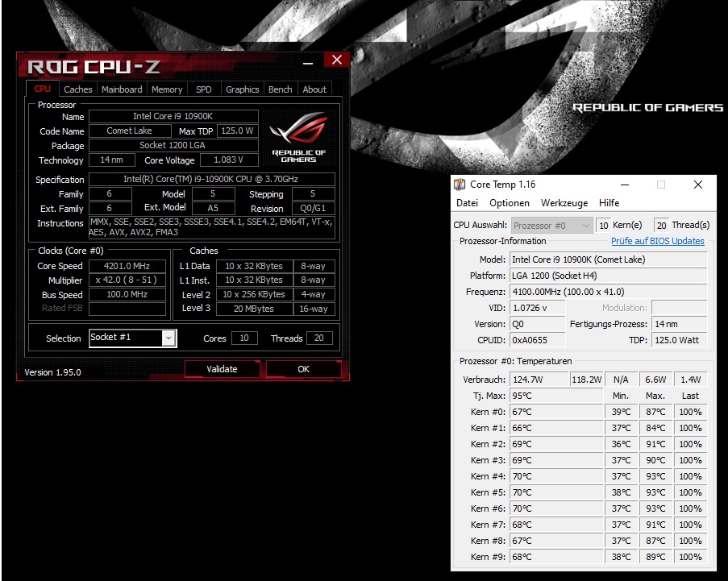728x581 pixels.
Task: Click the Kern #4 temperature field
Action: 556,476
